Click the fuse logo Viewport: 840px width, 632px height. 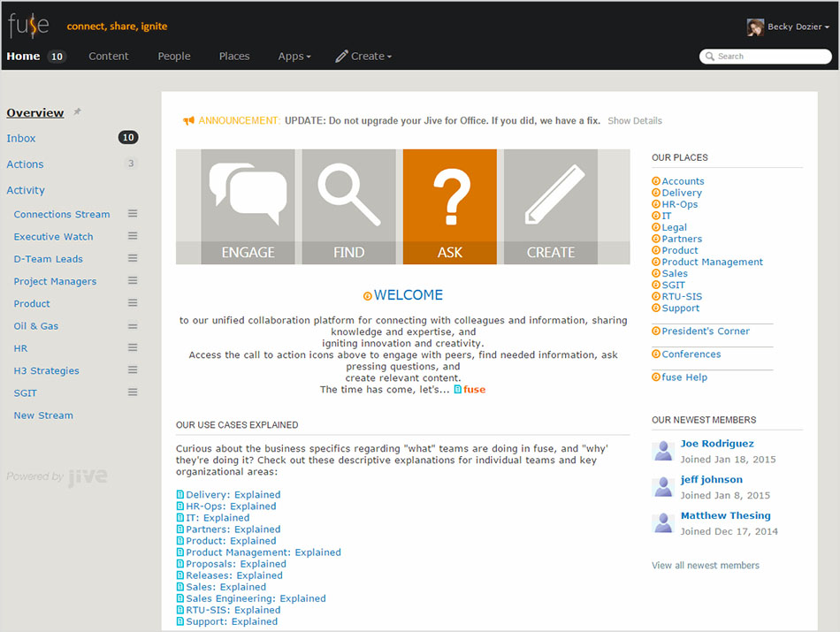tap(28, 25)
